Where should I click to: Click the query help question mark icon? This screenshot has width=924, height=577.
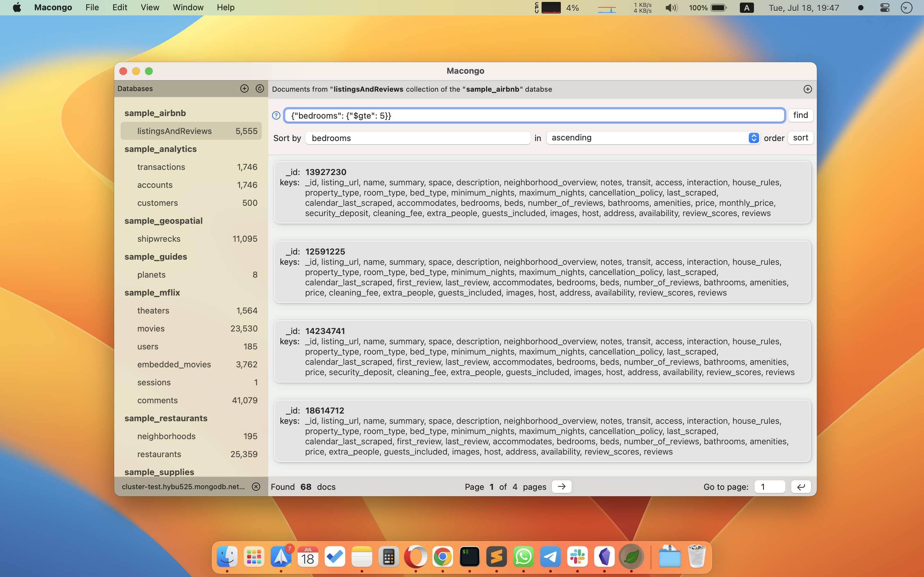click(276, 116)
